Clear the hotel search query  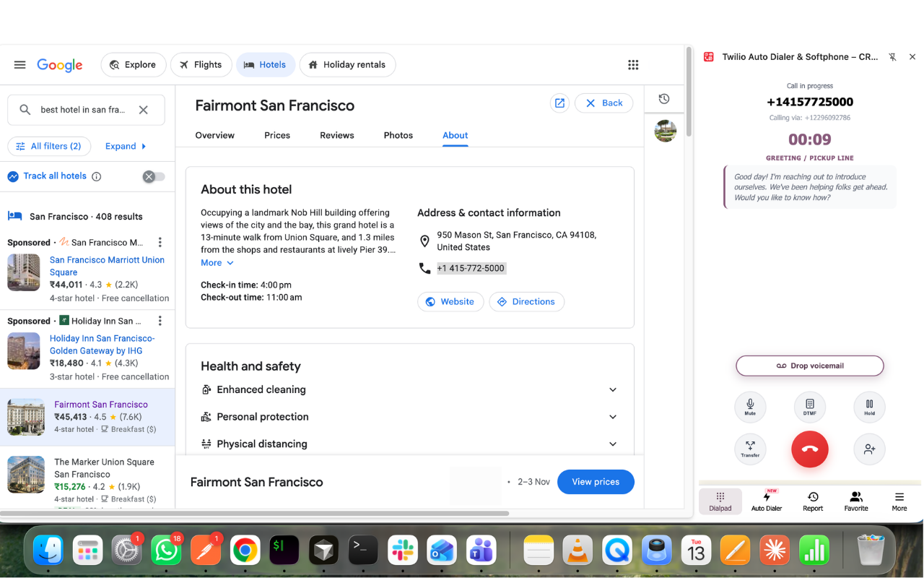point(144,110)
